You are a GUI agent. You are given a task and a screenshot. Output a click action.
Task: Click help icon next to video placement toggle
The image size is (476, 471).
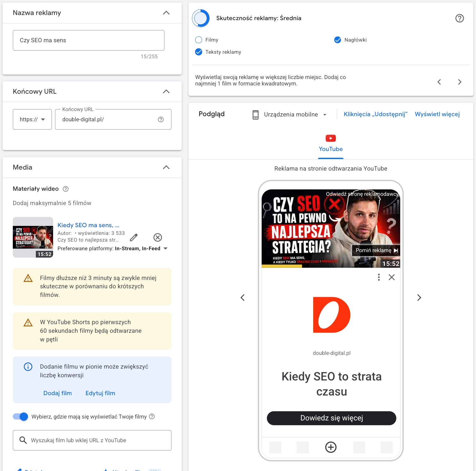[x=152, y=416]
